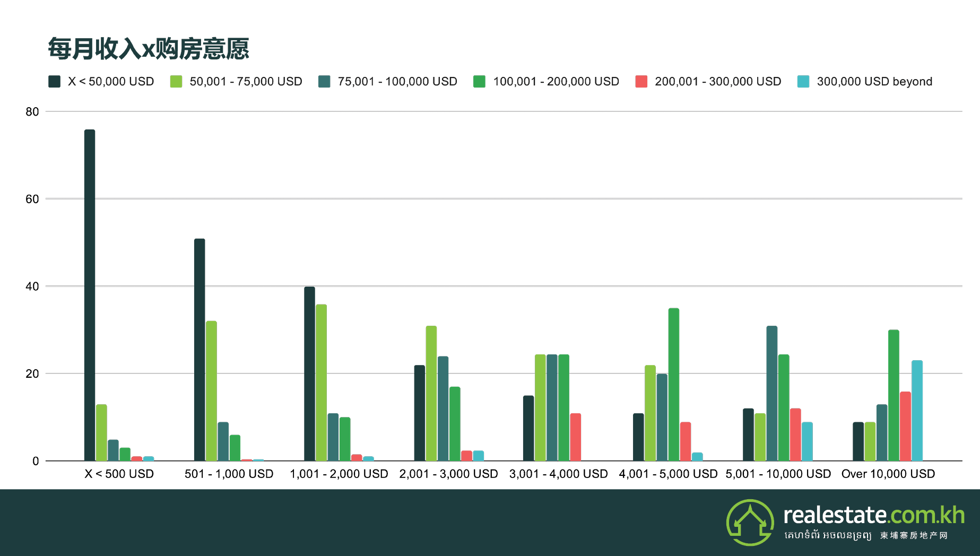This screenshot has height=556, width=980.
Task: Click the x-axis label 'X < 500 USD'
Action: click(119, 474)
